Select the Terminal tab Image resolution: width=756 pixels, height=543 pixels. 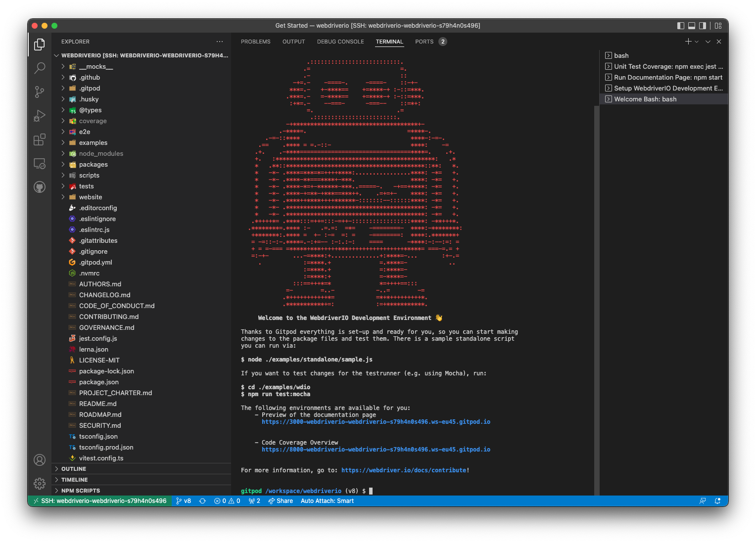tap(389, 42)
